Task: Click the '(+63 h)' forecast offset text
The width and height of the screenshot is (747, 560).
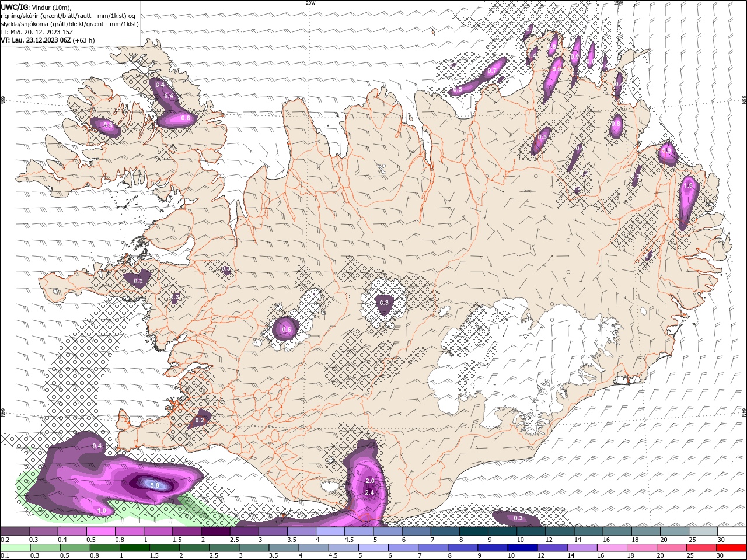Action: 83,40
